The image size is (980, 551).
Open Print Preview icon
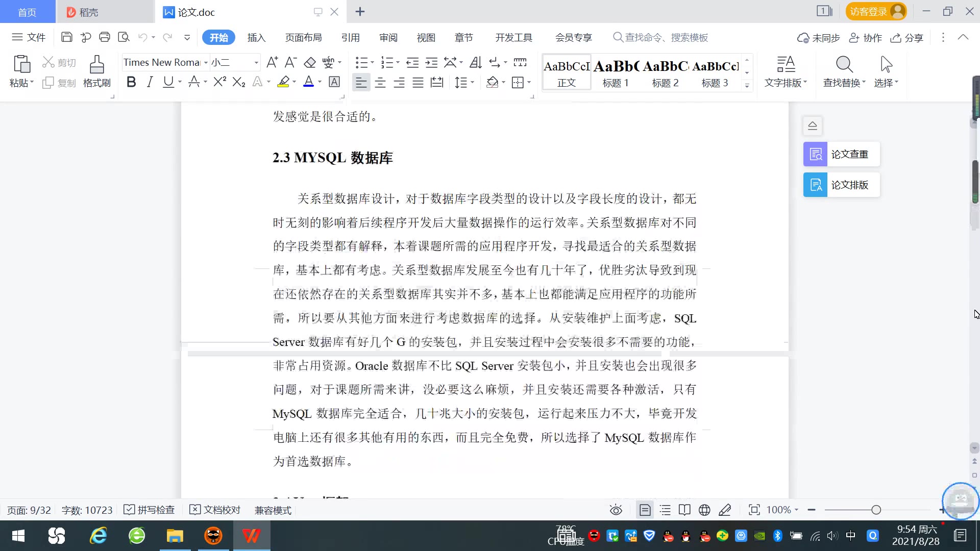coord(124,37)
